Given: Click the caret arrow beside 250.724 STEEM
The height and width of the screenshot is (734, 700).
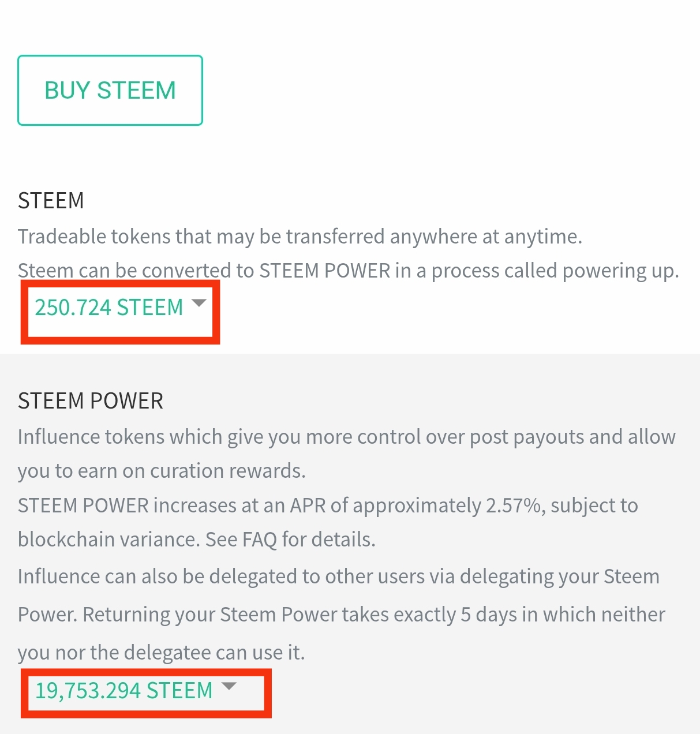Looking at the screenshot, I should (199, 303).
